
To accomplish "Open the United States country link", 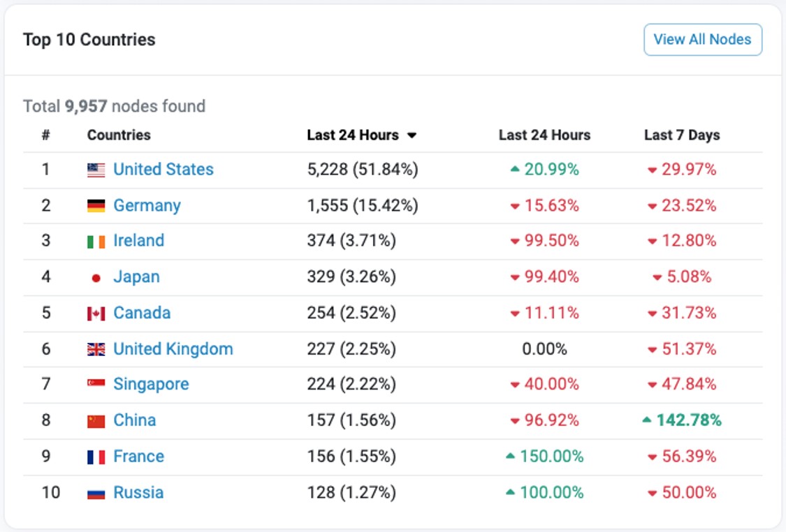I will pos(163,170).
